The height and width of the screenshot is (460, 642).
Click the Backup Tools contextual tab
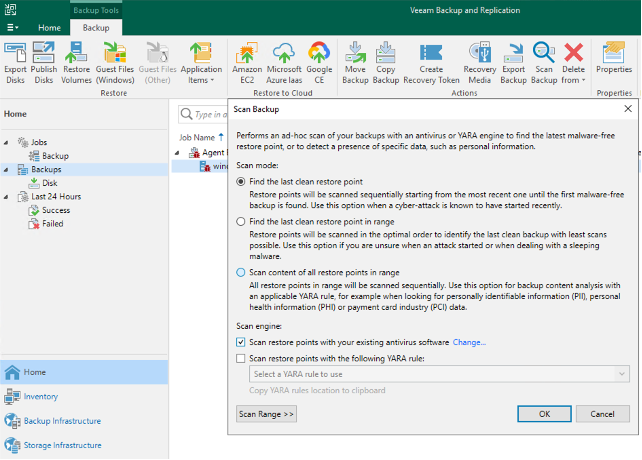(96, 10)
